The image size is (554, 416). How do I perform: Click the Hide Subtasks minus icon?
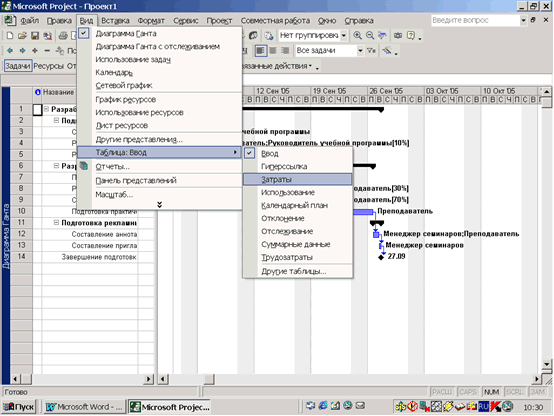point(47,51)
